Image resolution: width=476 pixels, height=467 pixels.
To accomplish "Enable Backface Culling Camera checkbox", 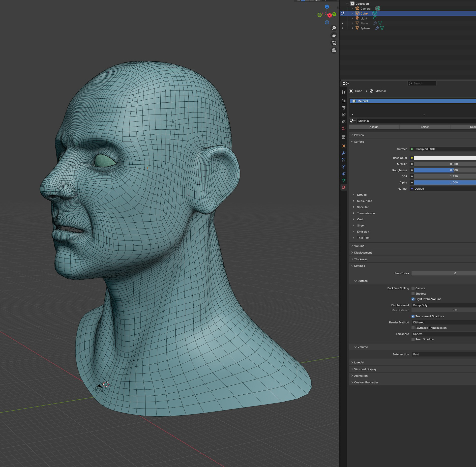I will (413, 288).
